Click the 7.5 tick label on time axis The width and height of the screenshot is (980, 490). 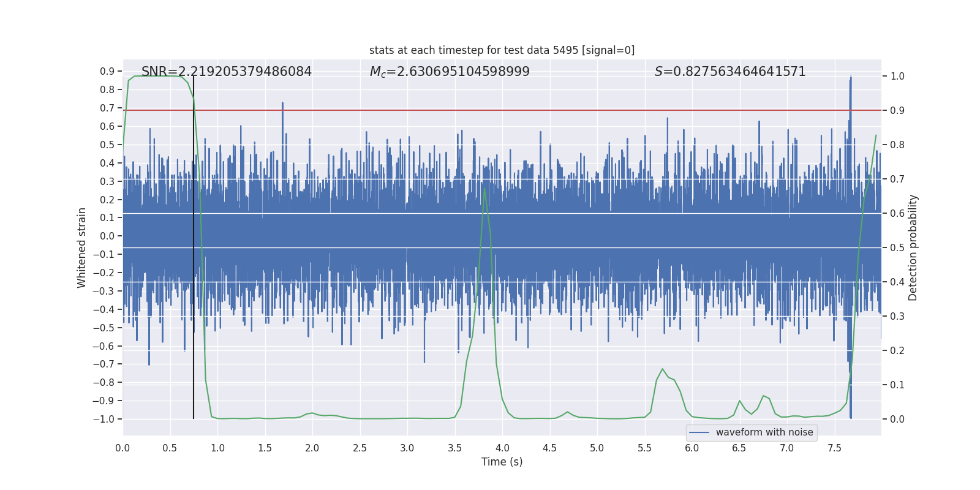tap(834, 448)
